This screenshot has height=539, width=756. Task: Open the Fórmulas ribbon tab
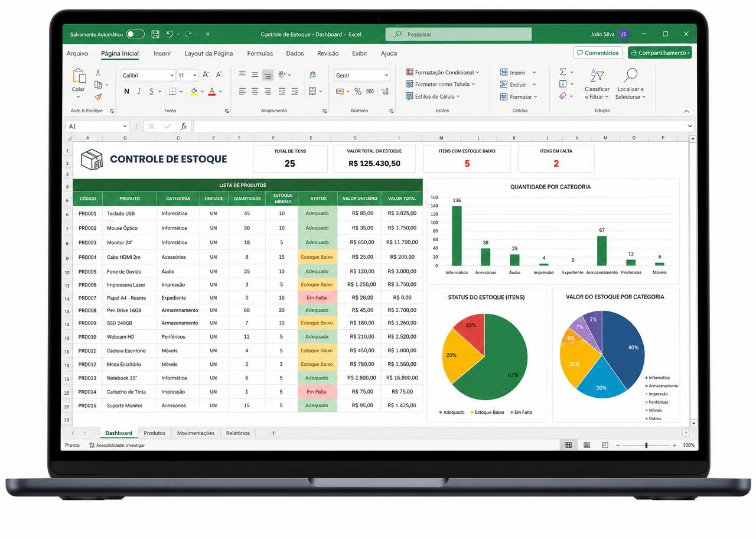[260, 53]
